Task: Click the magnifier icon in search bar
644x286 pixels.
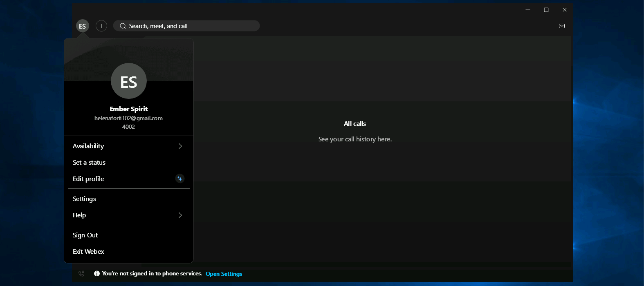Action: (123, 26)
